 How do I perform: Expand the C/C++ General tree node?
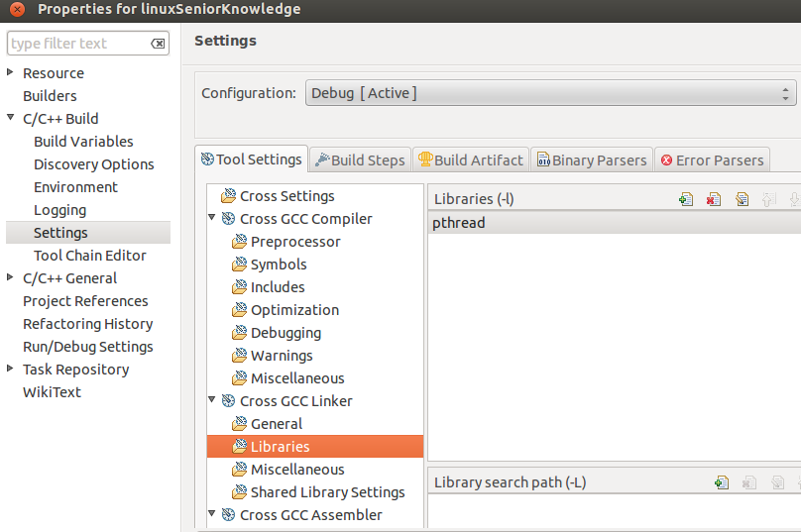point(10,277)
